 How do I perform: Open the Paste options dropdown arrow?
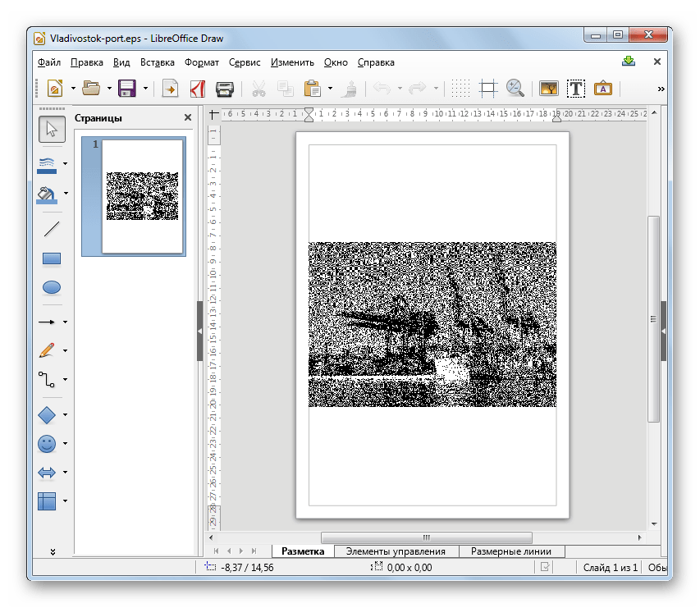coord(331,88)
